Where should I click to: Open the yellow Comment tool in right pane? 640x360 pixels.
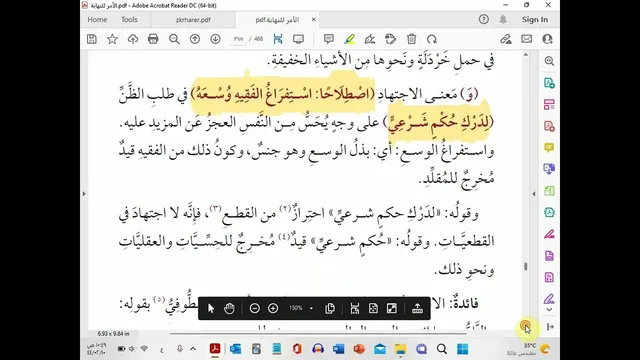[x=549, y=147]
